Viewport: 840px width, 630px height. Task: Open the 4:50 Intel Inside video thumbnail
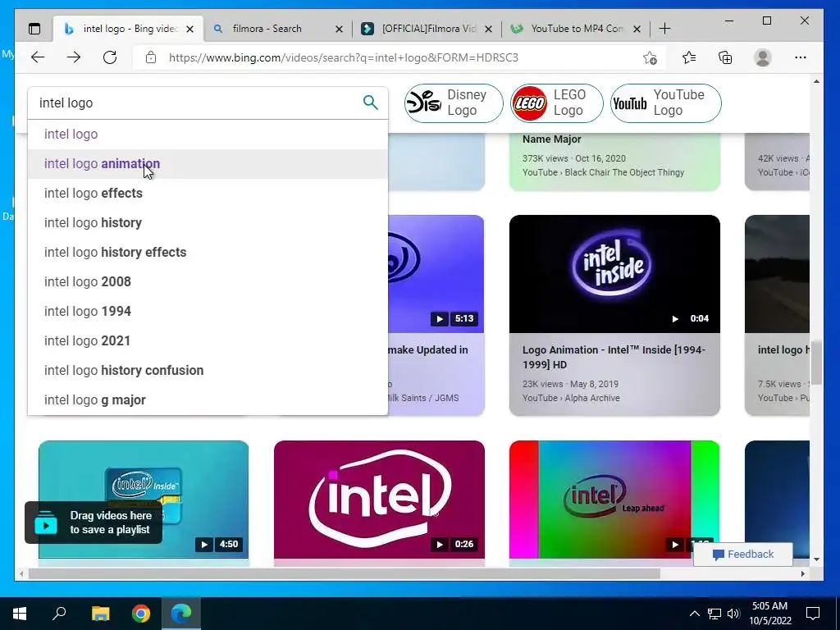click(144, 500)
